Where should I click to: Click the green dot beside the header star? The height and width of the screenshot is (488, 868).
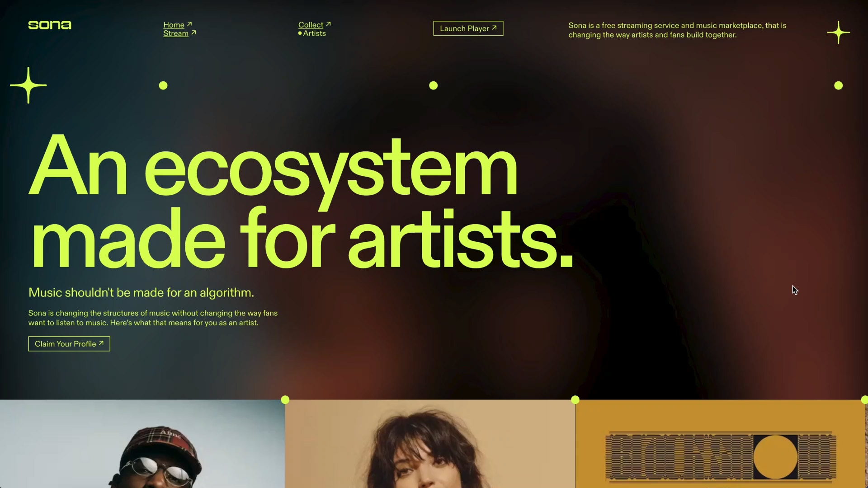click(x=839, y=85)
